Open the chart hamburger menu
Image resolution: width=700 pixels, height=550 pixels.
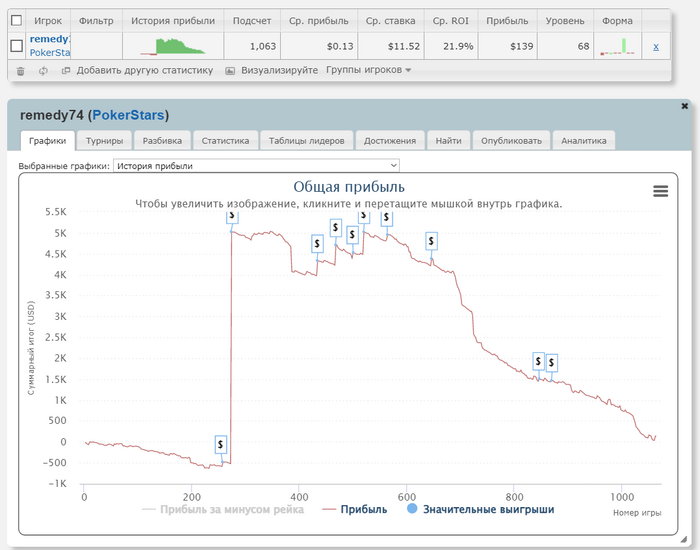pos(661,191)
